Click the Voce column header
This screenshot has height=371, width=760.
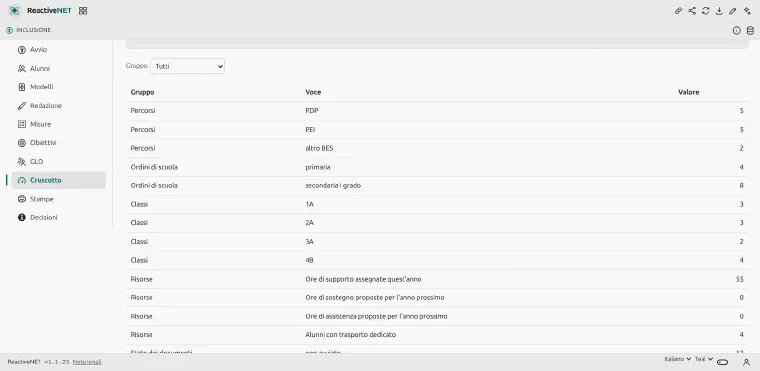313,92
